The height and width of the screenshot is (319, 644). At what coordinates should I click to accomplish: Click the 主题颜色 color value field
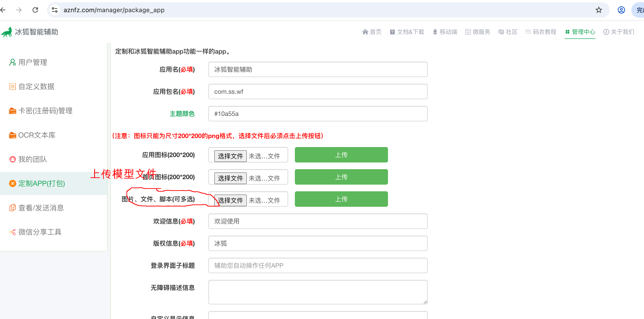(317, 114)
